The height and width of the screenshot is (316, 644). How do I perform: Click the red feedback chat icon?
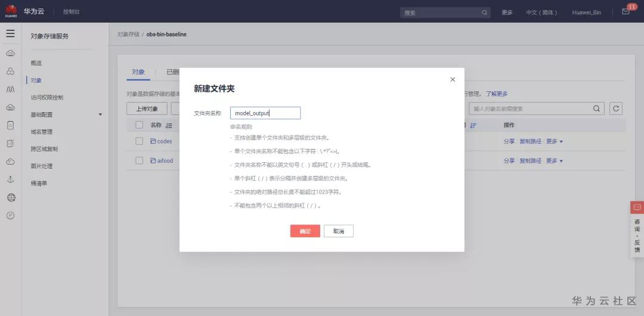(x=637, y=207)
